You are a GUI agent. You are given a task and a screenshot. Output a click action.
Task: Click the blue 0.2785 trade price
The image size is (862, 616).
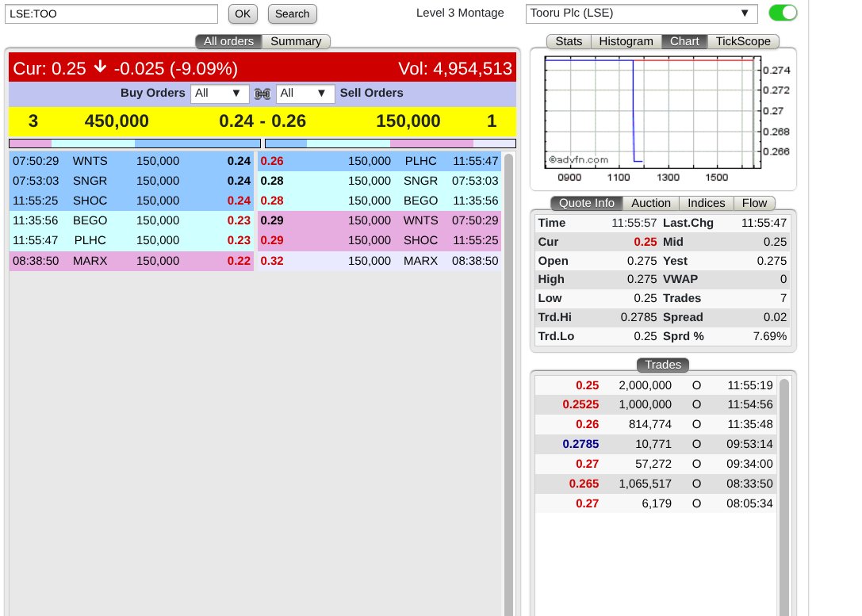tap(580, 444)
